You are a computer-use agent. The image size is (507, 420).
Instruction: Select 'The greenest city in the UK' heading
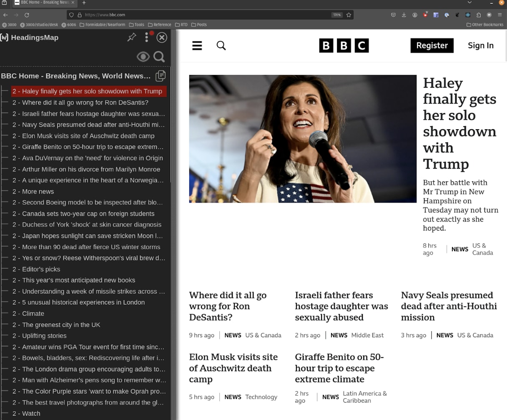(x=56, y=325)
